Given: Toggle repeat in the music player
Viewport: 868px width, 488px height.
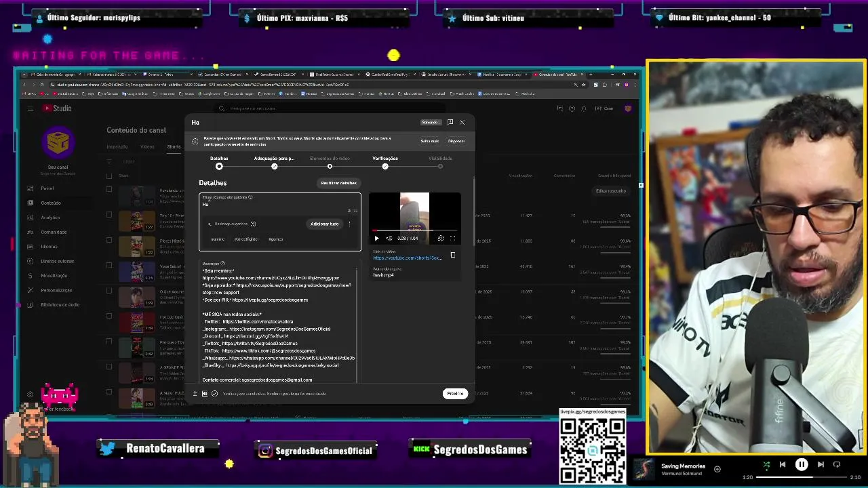Looking at the screenshot, I should pos(837,464).
